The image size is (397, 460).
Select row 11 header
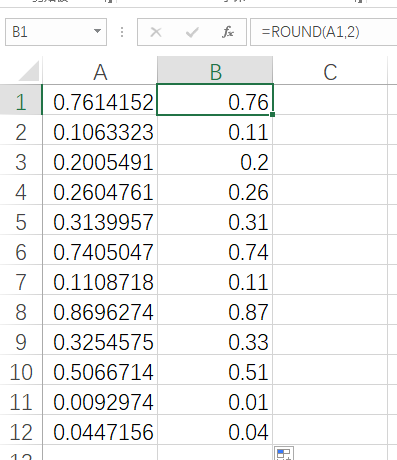[x=21, y=400]
